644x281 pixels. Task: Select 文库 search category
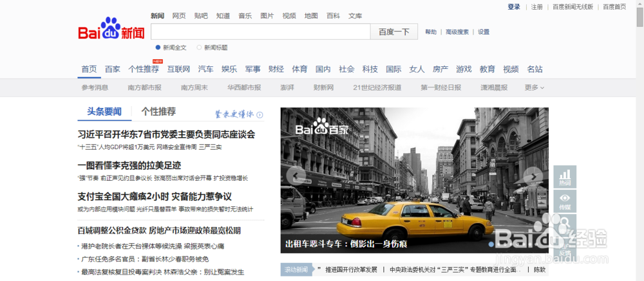tap(355, 16)
